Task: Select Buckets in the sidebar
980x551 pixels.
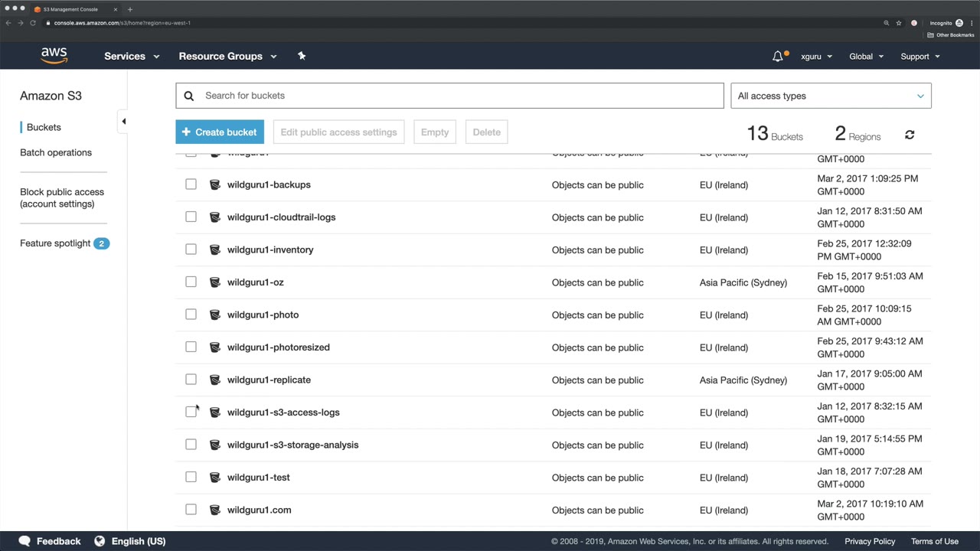Action: pos(44,127)
